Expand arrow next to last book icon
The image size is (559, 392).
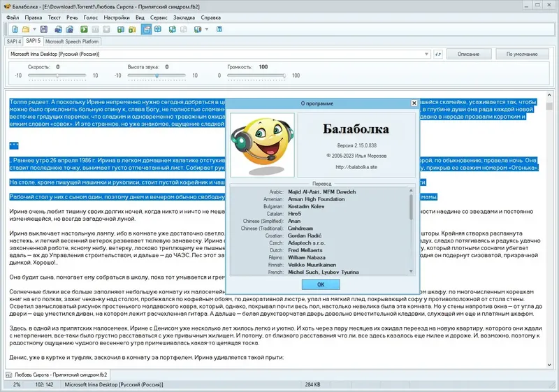click(x=207, y=29)
